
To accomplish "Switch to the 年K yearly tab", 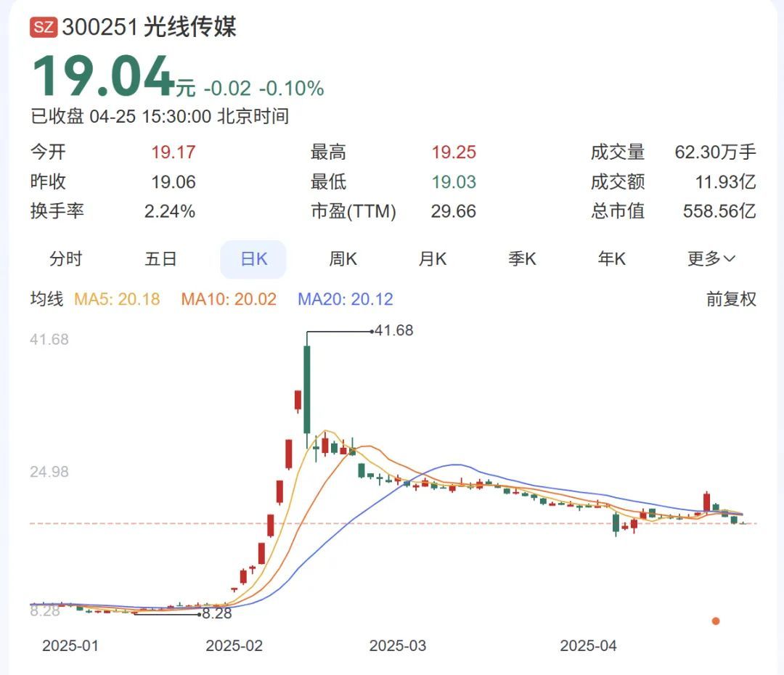I will pos(611,259).
